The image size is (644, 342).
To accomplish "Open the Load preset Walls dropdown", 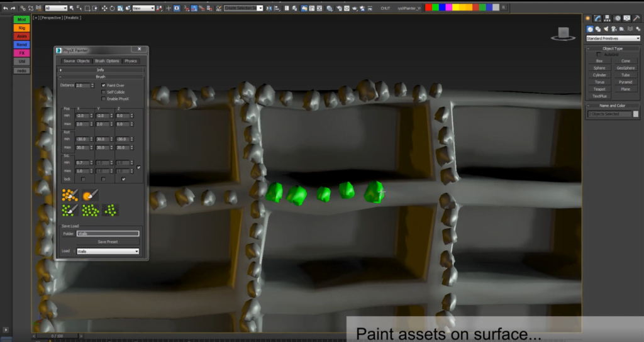I will (x=108, y=251).
